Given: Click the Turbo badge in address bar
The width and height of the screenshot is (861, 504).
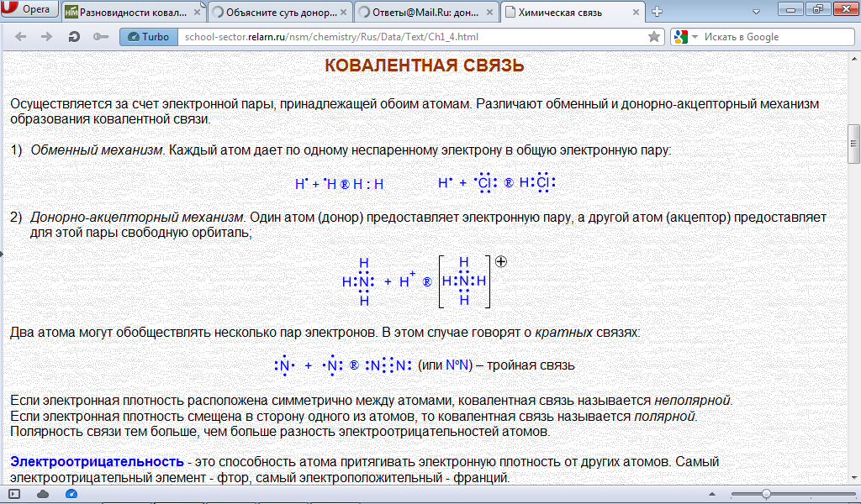Looking at the screenshot, I should tap(149, 37).
